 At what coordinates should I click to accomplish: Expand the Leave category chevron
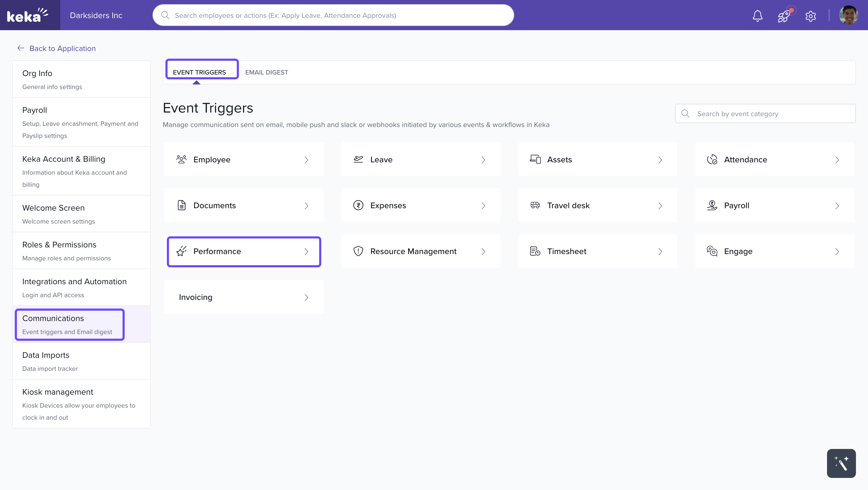[x=483, y=160]
